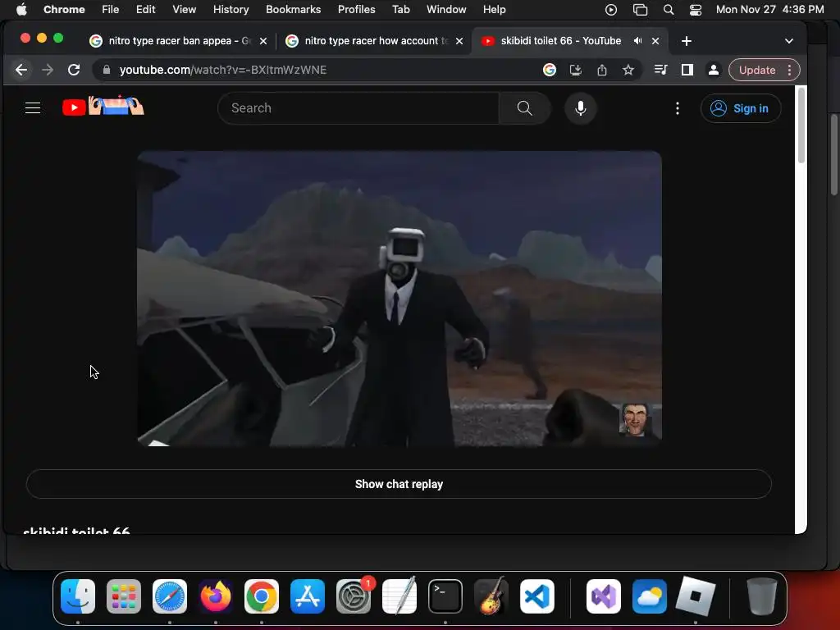Expand the tab search chevron
The width and height of the screenshot is (840, 630).
point(788,41)
